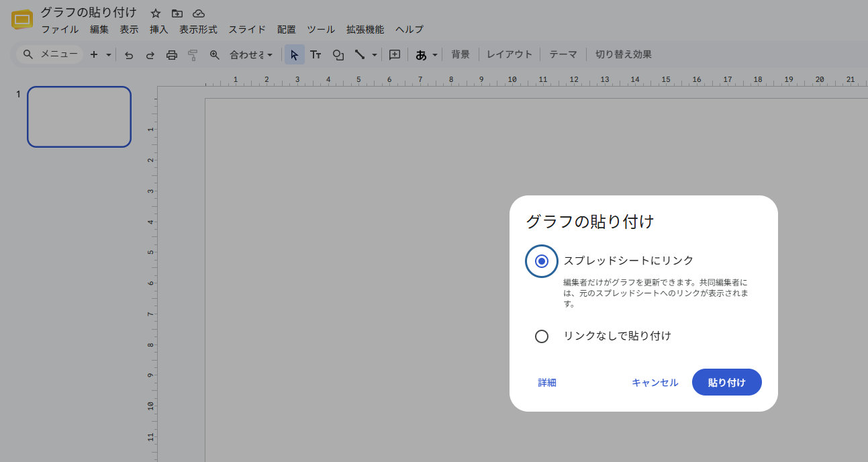The image size is (868, 462).
Task: Star the presentation title
Action: click(156, 13)
